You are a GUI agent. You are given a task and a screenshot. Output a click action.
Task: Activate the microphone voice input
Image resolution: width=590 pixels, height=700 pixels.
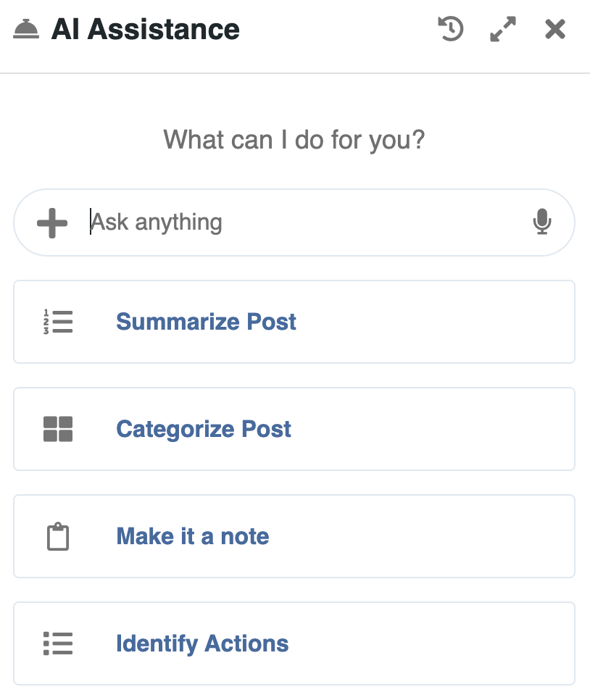pos(541,222)
